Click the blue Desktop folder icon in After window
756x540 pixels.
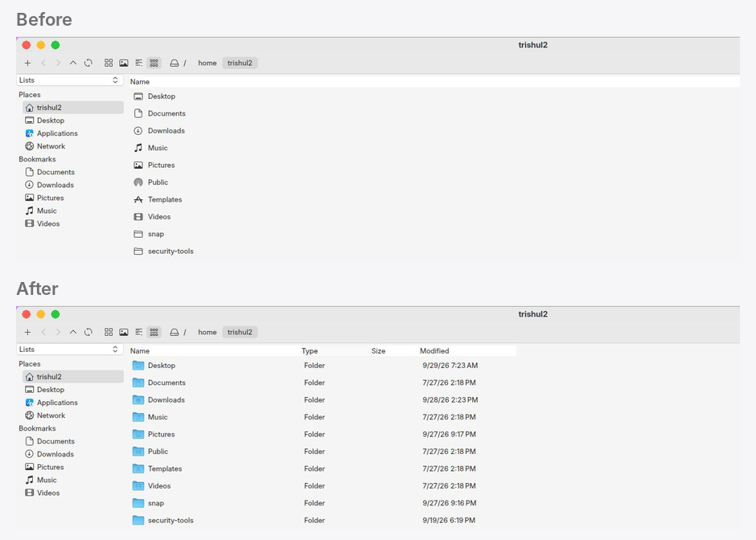[138, 365]
